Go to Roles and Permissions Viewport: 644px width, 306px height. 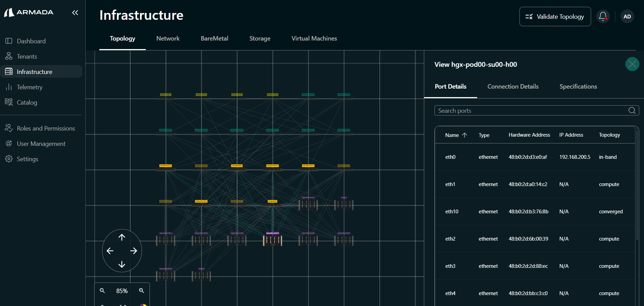coord(46,128)
